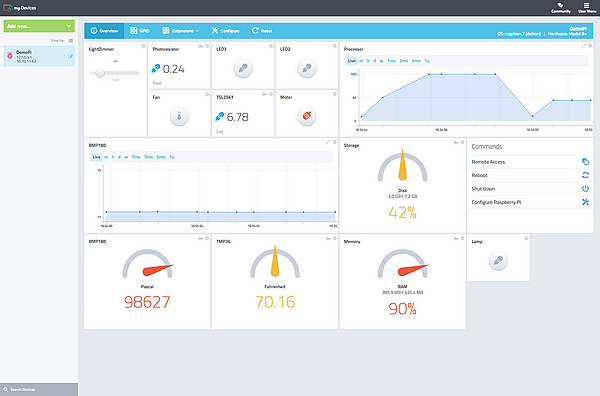
Task: Edit the DemoPi device entry
Action: pos(70,56)
